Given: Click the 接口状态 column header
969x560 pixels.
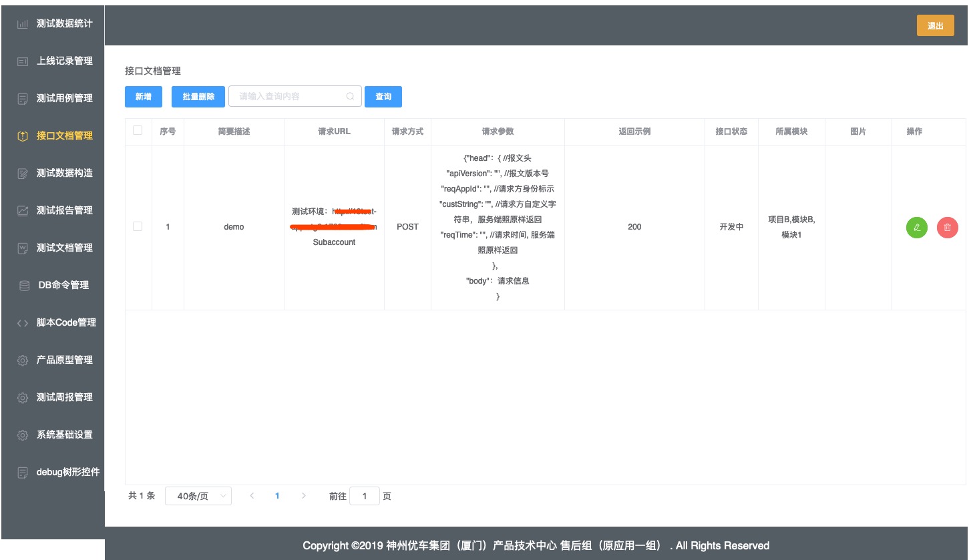Looking at the screenshot, I should (731, 131).
